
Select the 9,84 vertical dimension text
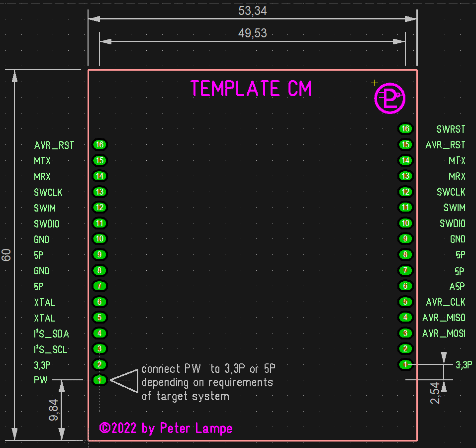click(54, 411)
